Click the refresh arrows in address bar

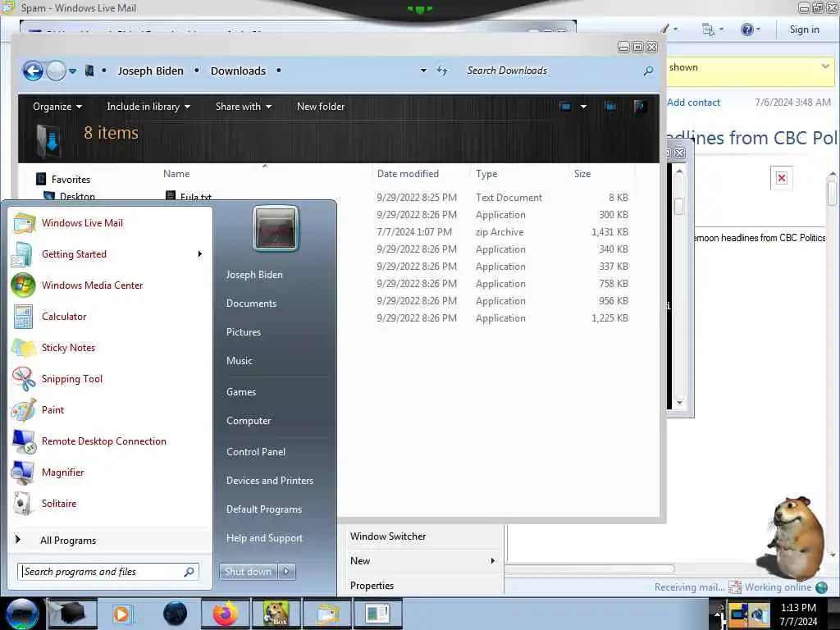click(x=442, y=71)
